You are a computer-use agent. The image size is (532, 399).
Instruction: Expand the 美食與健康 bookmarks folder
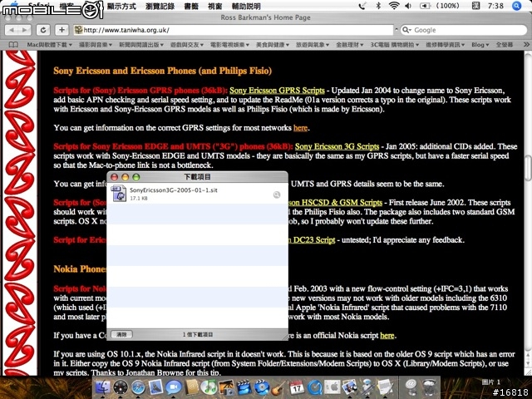pyautogui.click(x=273, y=45)
